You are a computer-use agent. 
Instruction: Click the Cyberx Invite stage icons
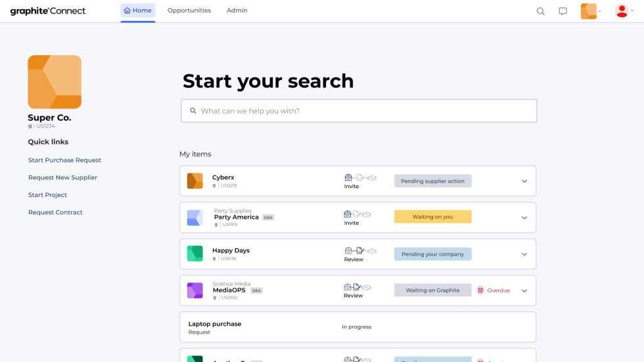(360, 177)
